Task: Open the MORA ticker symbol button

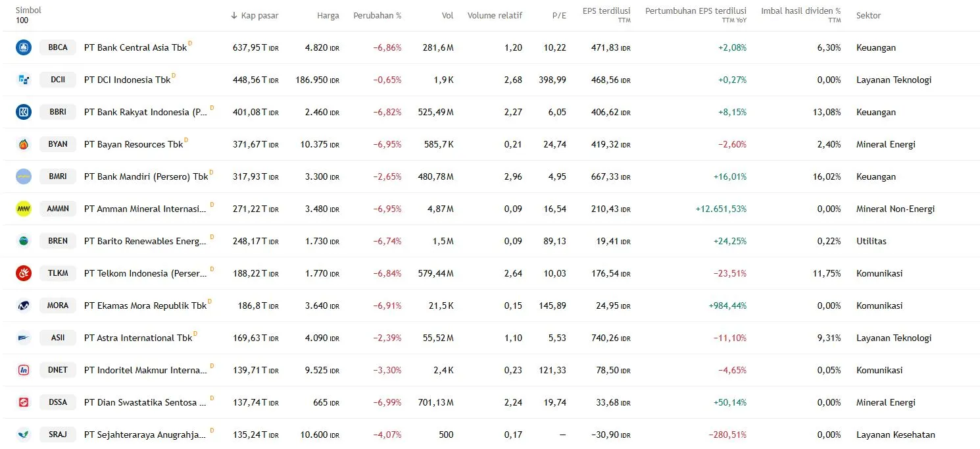Action: pyautogui.click(x=58, y=305)
